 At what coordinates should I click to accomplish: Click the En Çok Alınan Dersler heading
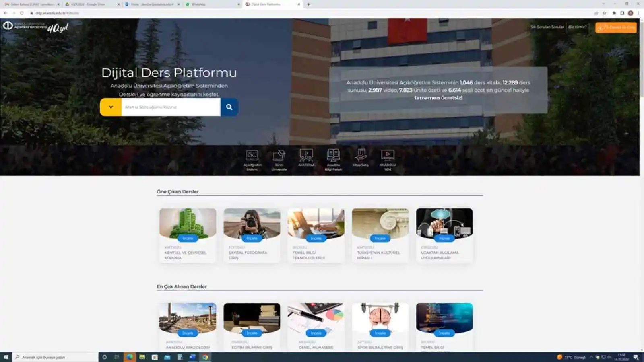click(182, 286)
